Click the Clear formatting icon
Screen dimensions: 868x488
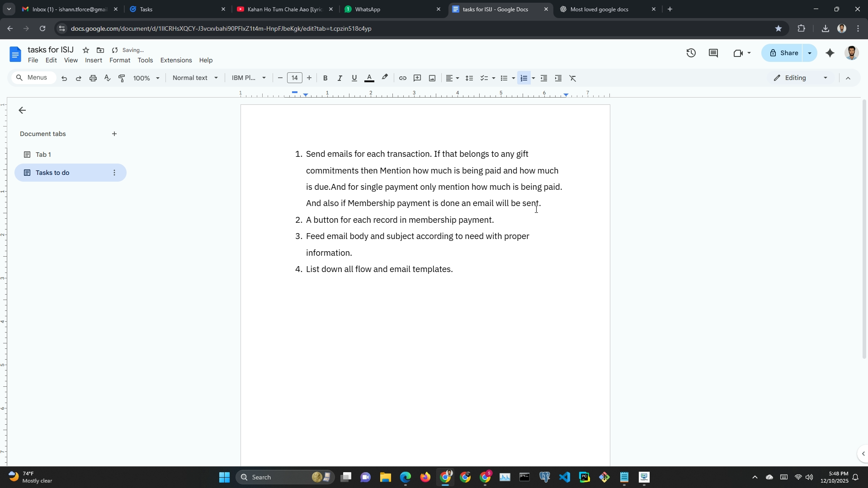click(x=573, y=78)
